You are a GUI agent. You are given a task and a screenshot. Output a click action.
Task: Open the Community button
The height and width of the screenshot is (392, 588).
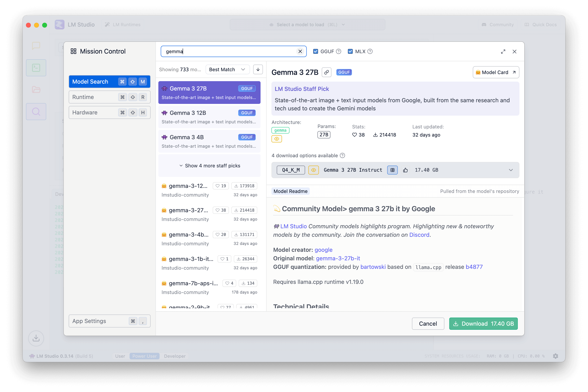tap(497, 25)
